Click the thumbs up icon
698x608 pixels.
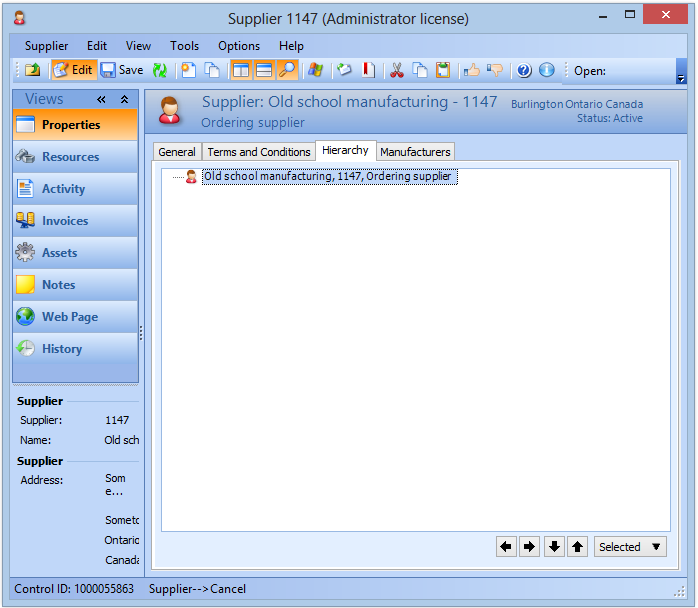[x=471, y=70]
